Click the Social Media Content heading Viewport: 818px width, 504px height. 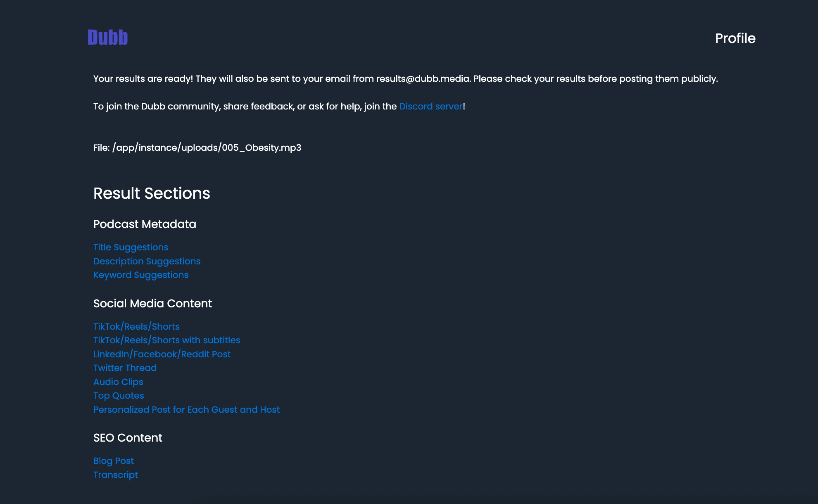coord(153,304)
